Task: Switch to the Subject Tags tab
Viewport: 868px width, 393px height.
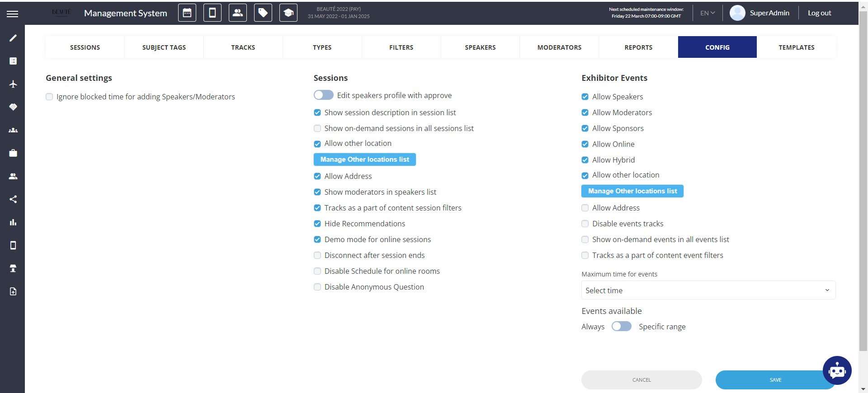Action: pyautogui.click(x=164, y=47)
